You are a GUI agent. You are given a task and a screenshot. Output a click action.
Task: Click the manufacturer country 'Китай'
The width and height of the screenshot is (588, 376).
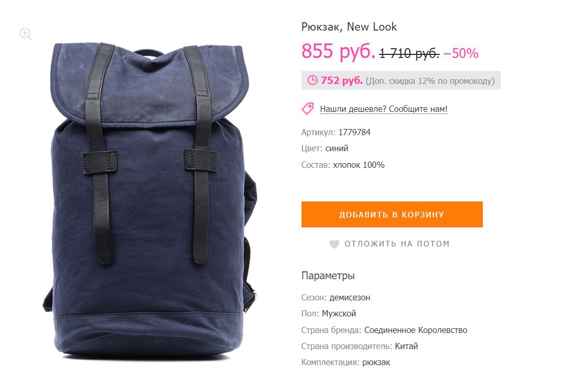[407, 346]
